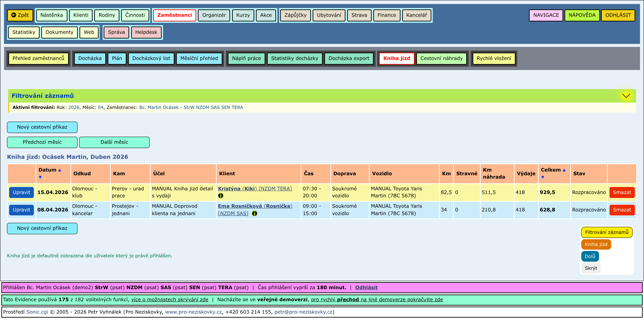The height and width of the screenshot is (326, 644).
Task: Go to Další měsíc
Action: pyautogui.click(x=114, y=142)
